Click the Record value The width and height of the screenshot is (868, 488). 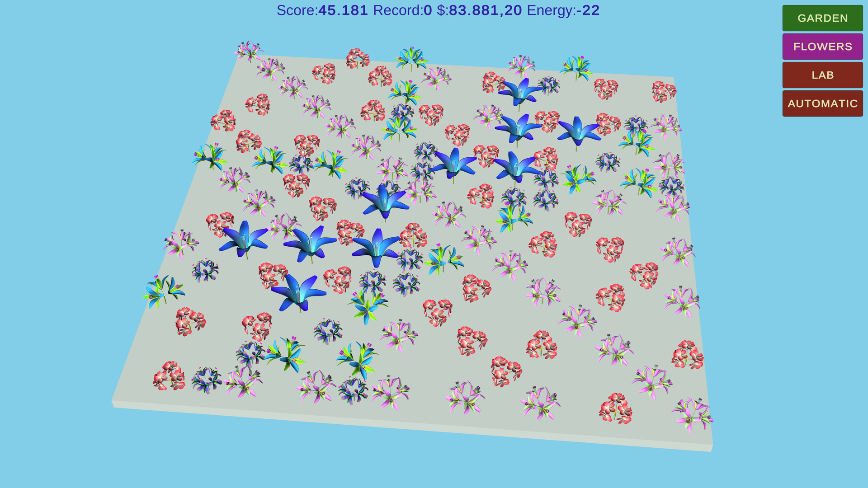tap(428, 10)
